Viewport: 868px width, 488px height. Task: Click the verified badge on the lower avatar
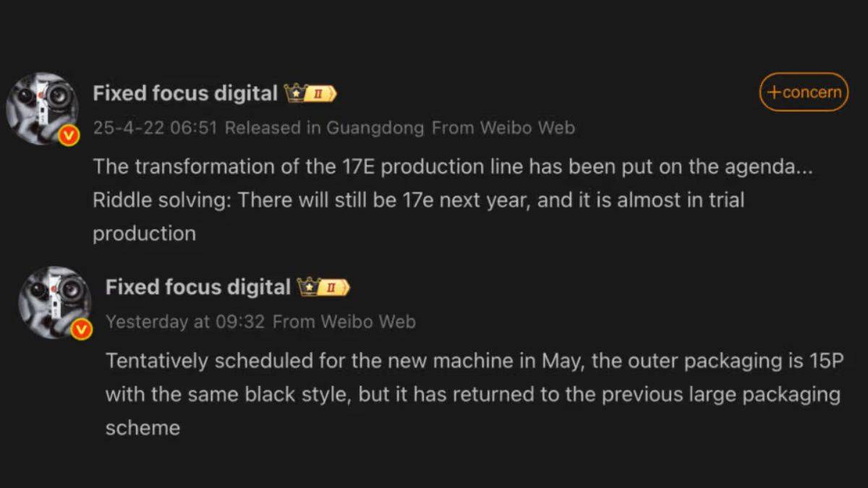tap(82, 329)
